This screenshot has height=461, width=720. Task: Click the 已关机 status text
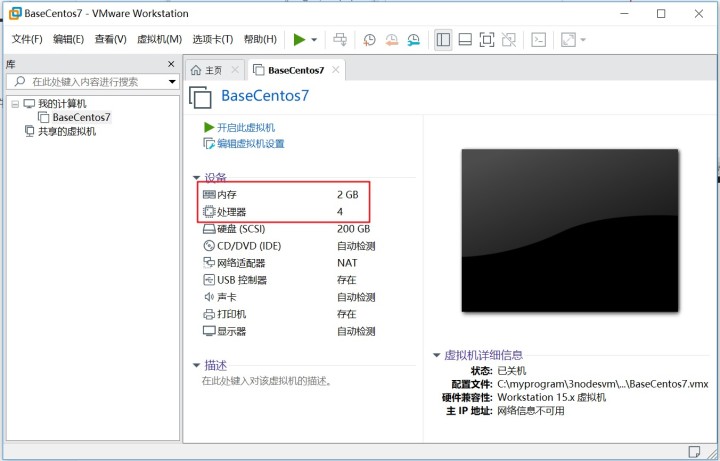pos(512,371)
